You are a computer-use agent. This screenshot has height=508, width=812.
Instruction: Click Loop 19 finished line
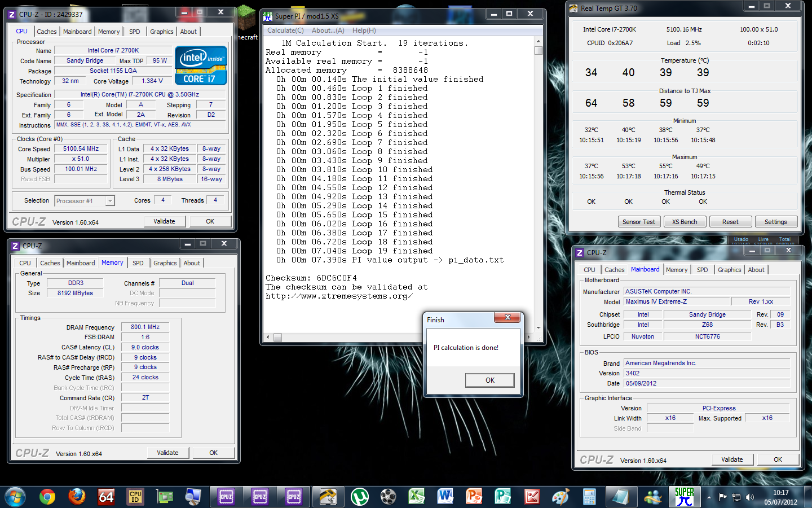click(355, 251)
